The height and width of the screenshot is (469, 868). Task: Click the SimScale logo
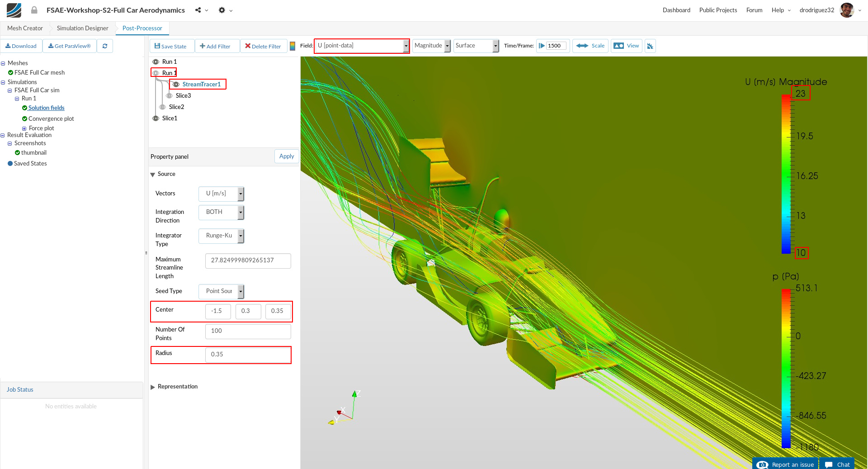14,10
